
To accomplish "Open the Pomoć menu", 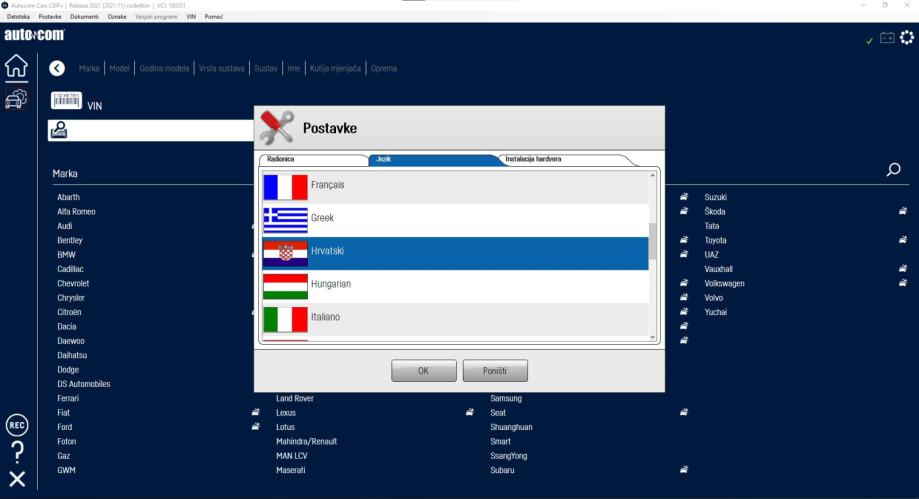I will coord(214,17).
